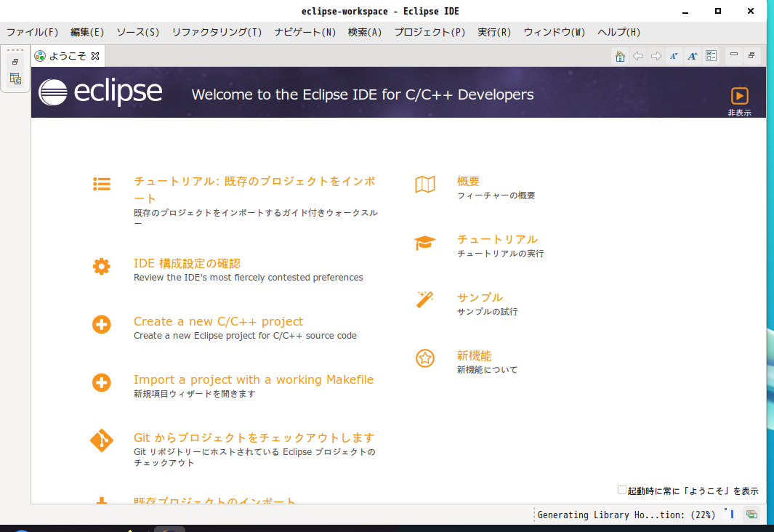Open the 概要 overview link
This screenshot has width=774, height=532.
coord(468,182)
